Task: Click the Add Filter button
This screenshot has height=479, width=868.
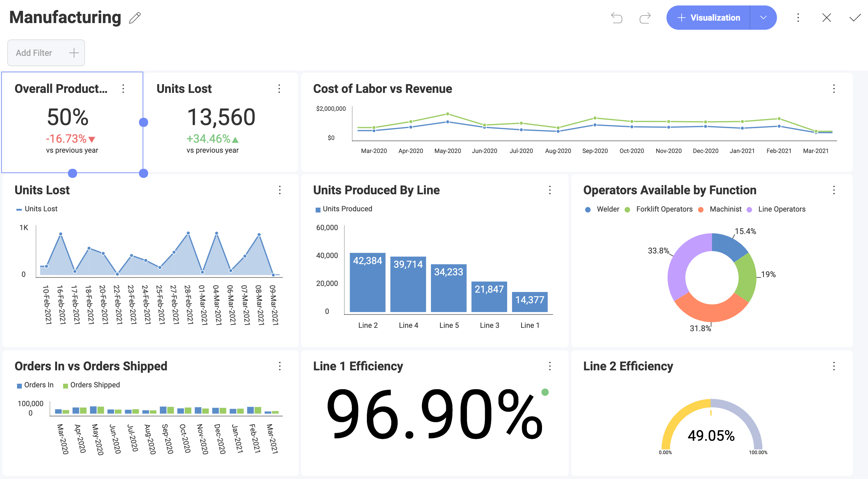Action: [x=46, y=53]
